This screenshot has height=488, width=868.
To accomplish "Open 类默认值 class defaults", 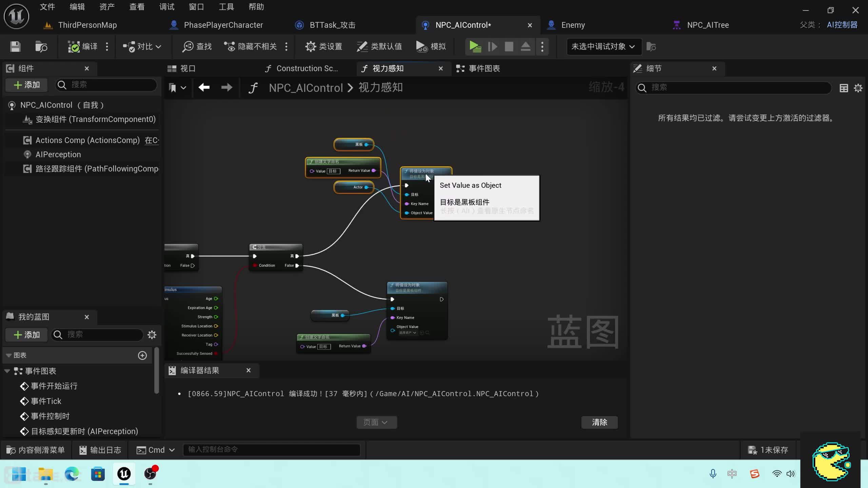I will click(379, 46).
